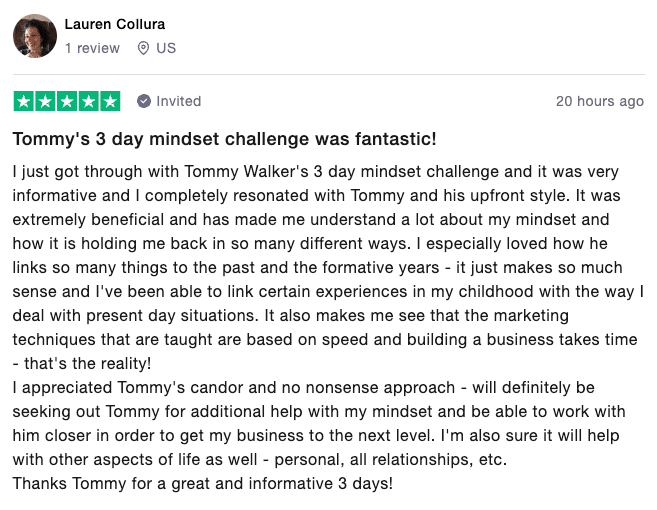Open review title about Tommy's mindset challenge
This screenshot has height=510, width=657.
225,139
